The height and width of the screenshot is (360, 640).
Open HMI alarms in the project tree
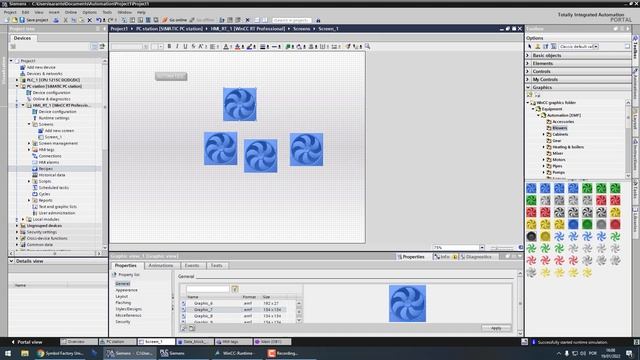point(49,162)
